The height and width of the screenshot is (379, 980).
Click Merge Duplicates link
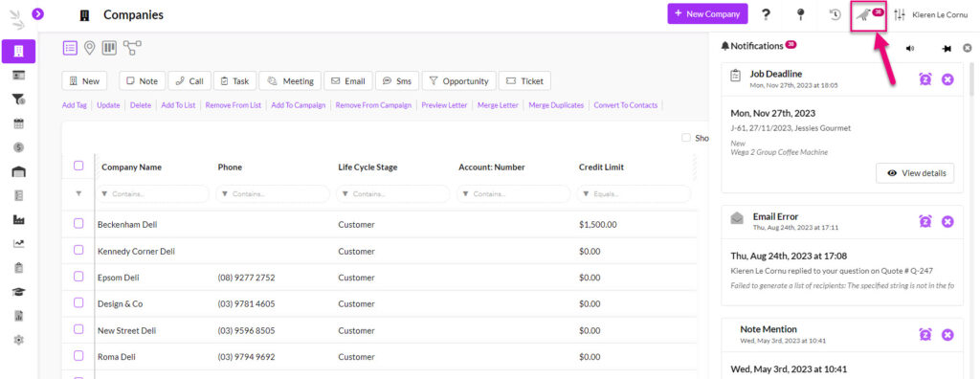tap(556, 105)
